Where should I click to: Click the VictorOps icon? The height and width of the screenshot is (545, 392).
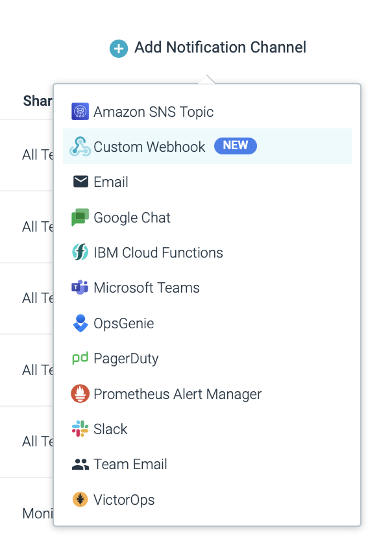point(80,500)
